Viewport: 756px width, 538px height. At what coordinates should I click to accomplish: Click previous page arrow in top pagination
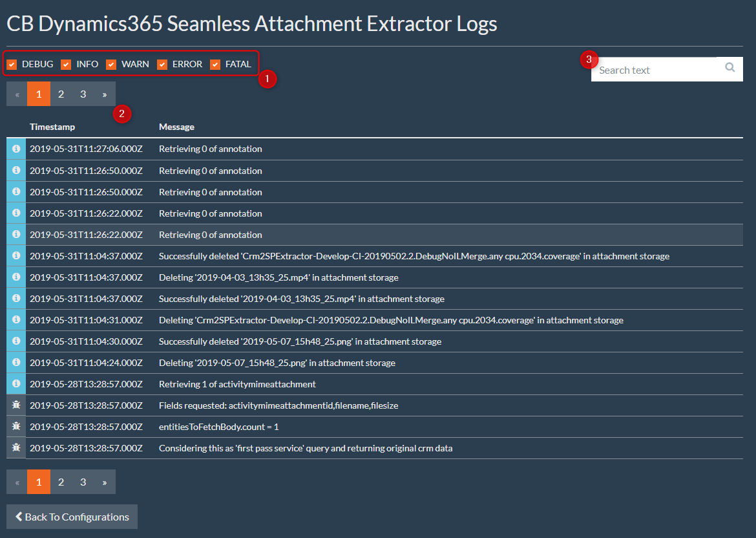point(17,94)
